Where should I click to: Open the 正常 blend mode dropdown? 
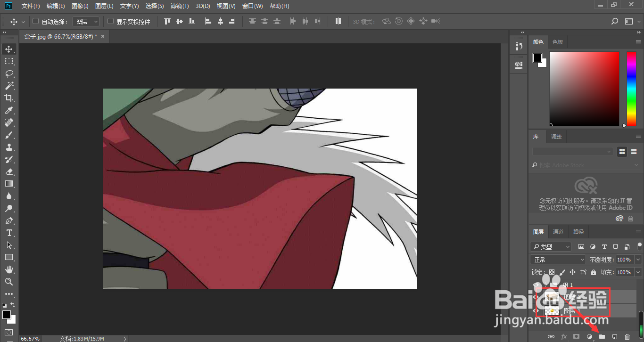coord(558,260)
